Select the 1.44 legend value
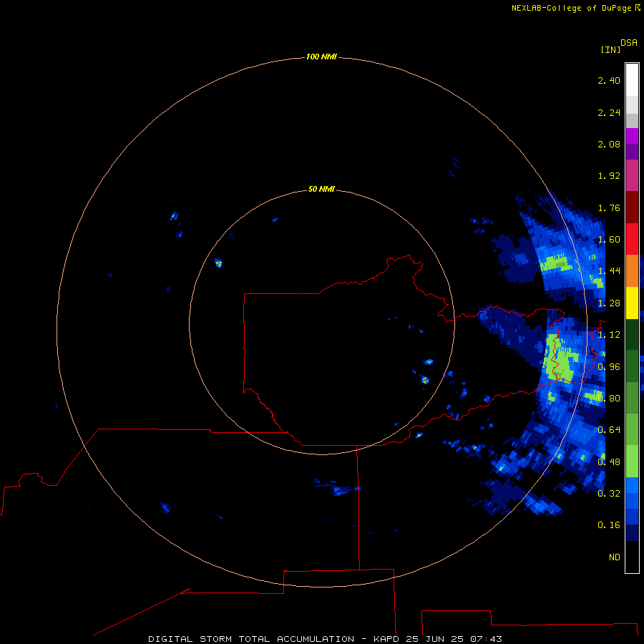Viewport: 644px width, 644px height. click(609, 271)
